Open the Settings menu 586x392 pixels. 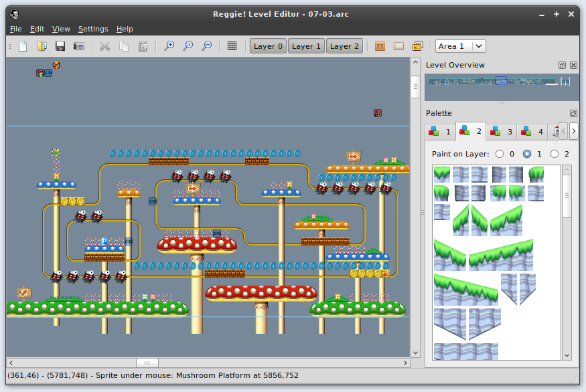pos(92,29)
